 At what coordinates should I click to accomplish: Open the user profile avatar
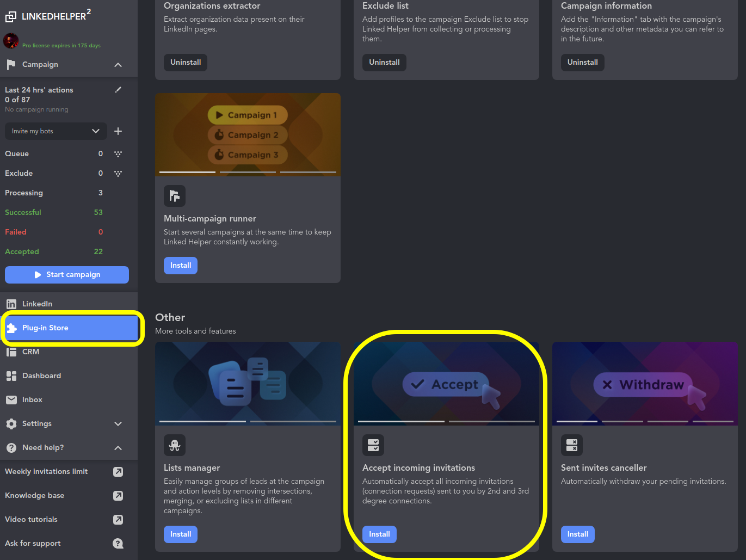pyautogui.click(x=11, y=41)
